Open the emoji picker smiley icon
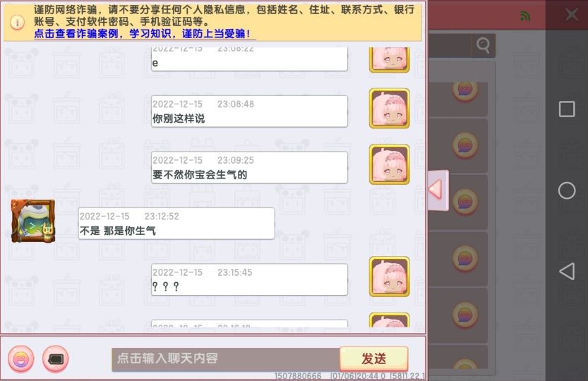 pos(21,359)
